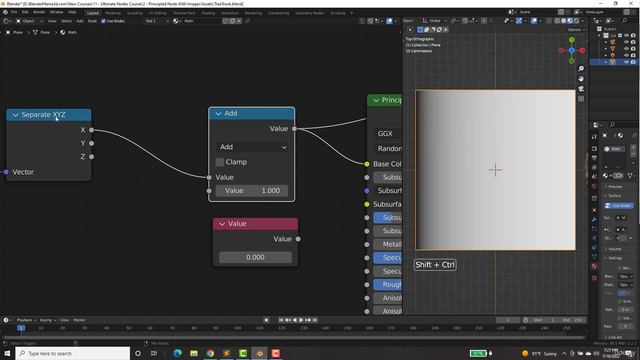Click the taskbar search box

pyautogui.click(x=73, y=353)
